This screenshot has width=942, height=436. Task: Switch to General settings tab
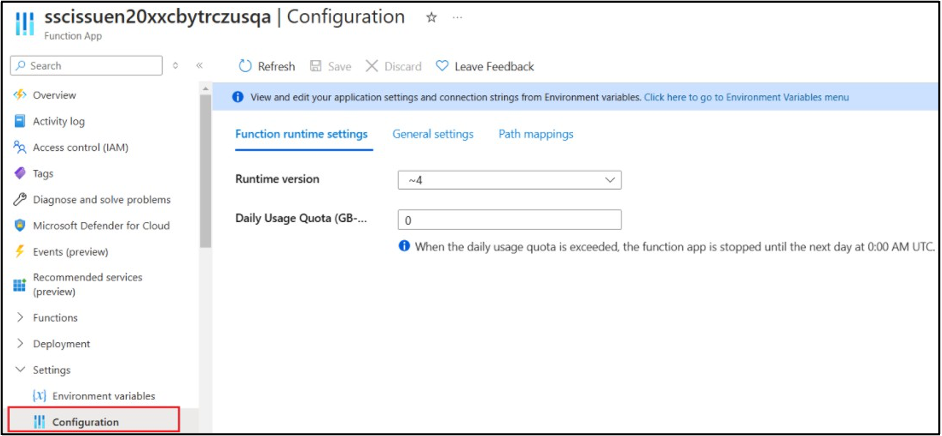pyautogui.click(x=433, y=134)
